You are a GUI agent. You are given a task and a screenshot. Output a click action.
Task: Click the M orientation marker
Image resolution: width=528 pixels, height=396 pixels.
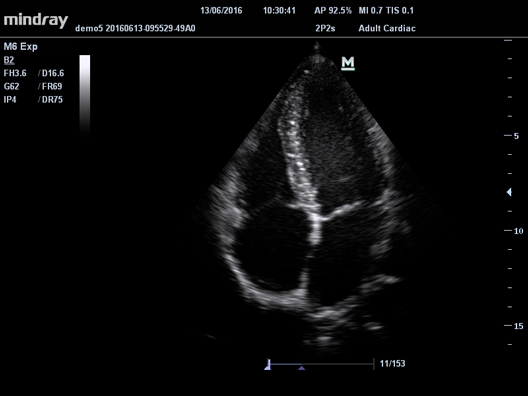pyautogui.click(x=348, y=63)
